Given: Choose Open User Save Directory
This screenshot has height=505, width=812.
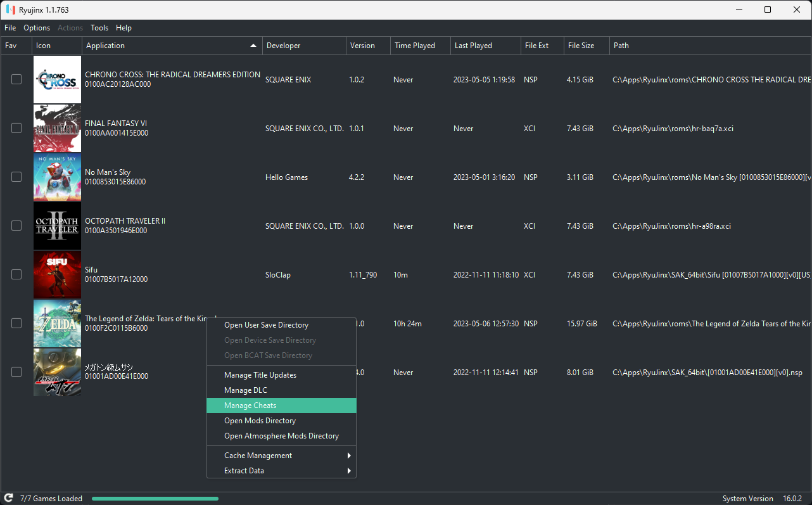Looking at the screenshot, I should (281, 325).
